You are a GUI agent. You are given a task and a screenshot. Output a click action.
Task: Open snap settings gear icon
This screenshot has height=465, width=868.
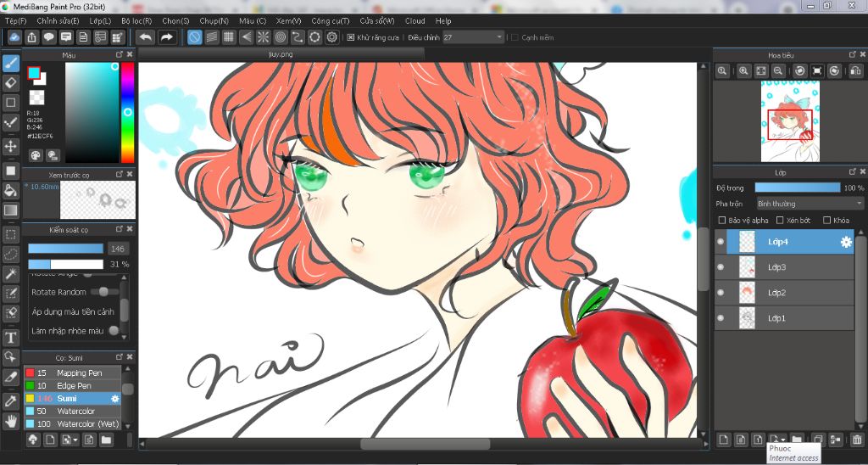click(331, 37)
